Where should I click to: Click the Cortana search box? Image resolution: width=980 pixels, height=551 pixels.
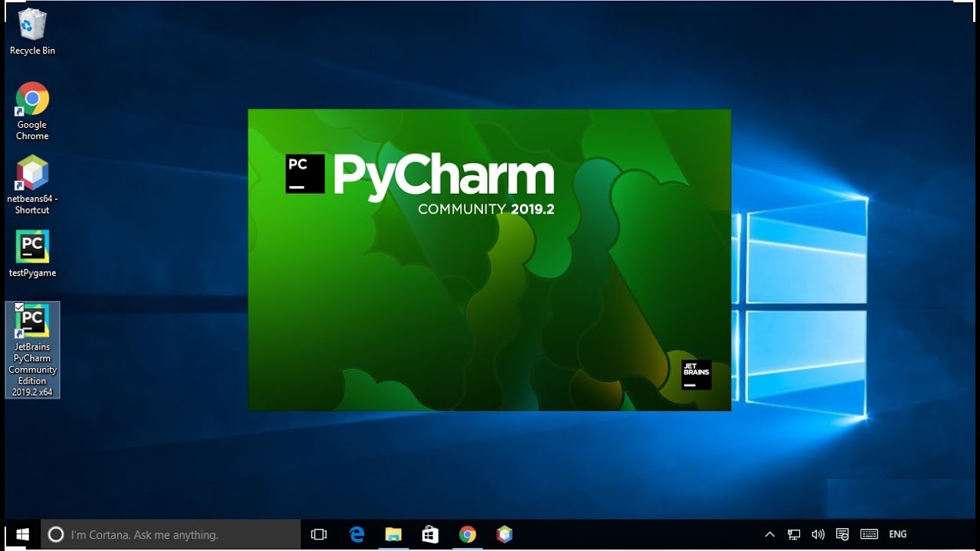(171, 534)
